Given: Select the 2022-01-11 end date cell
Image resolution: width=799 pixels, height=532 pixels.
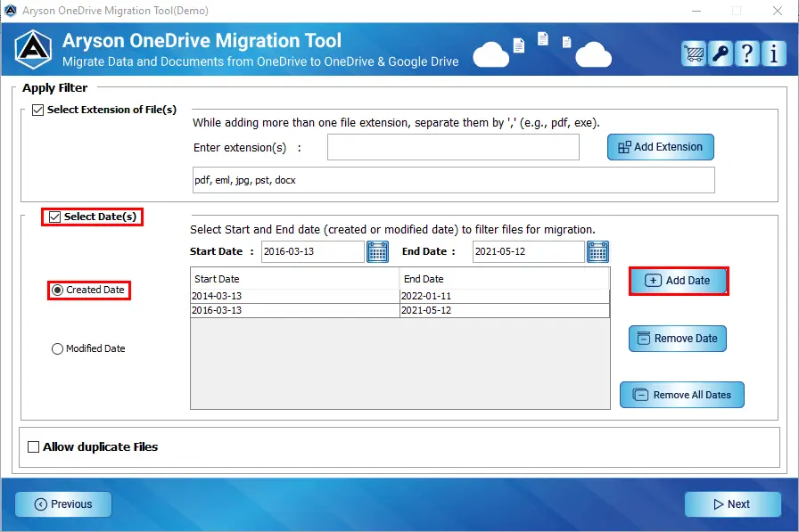Looking at the screenshot, I should coord(505,296).
